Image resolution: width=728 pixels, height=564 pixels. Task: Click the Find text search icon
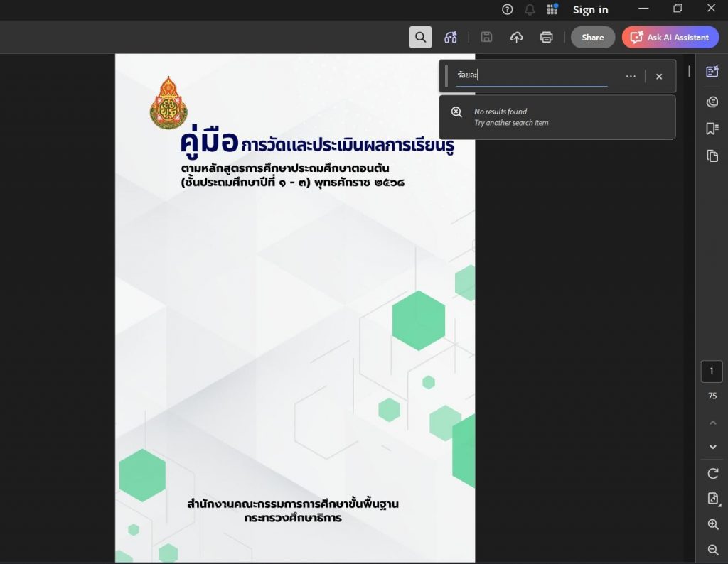[x=420, y=38]
